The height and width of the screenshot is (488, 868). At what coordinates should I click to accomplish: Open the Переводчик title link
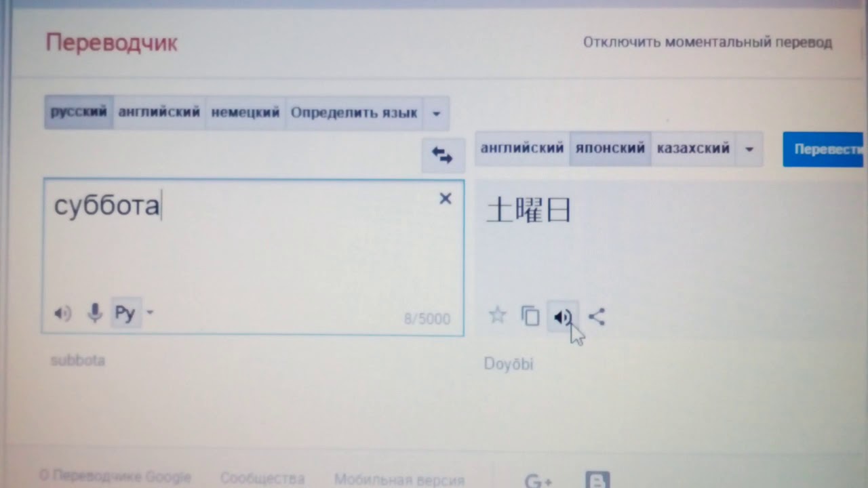[x=111, y=43]
